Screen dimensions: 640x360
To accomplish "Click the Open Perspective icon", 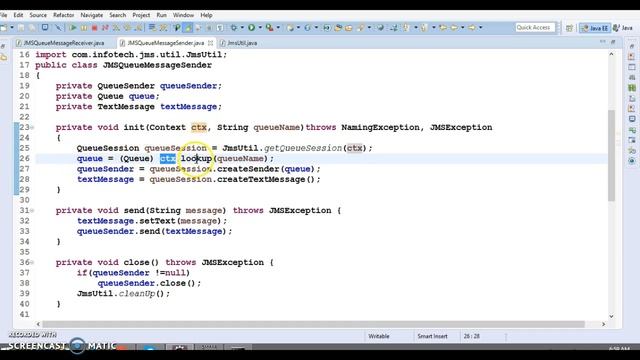I will click(569, 28).
